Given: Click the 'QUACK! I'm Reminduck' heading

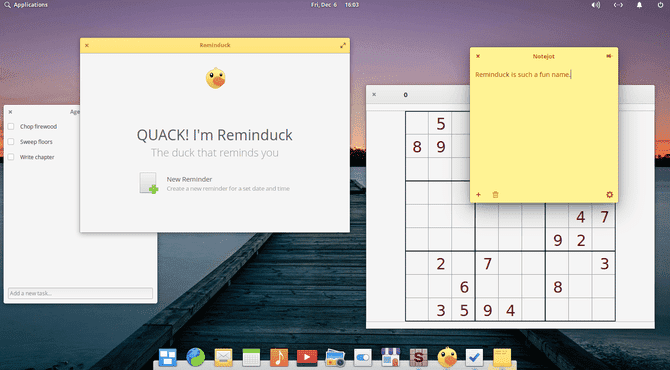Looking at the screenshot, I should pyautogui.click(x=215, y=135).
